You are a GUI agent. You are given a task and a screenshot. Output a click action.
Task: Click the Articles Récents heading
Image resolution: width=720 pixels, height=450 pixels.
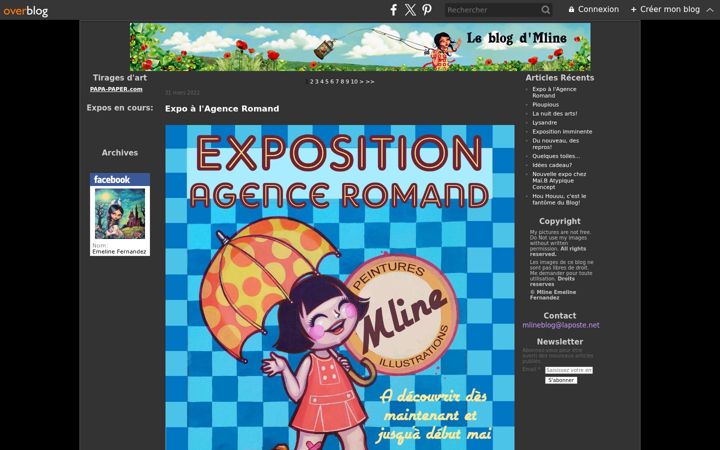coord(560,78)
